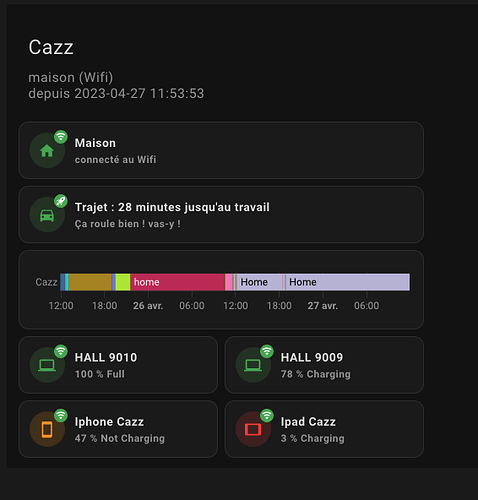478x500 pixels.
Task: Click the rocket badge on Trajet card
Action: coord(61,201)
